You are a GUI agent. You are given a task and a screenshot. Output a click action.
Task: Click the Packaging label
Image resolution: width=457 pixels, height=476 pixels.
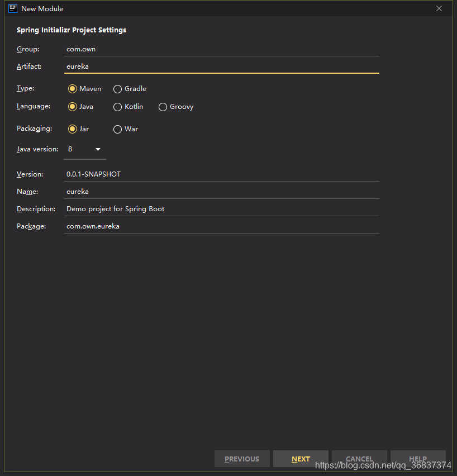point(34,128)
